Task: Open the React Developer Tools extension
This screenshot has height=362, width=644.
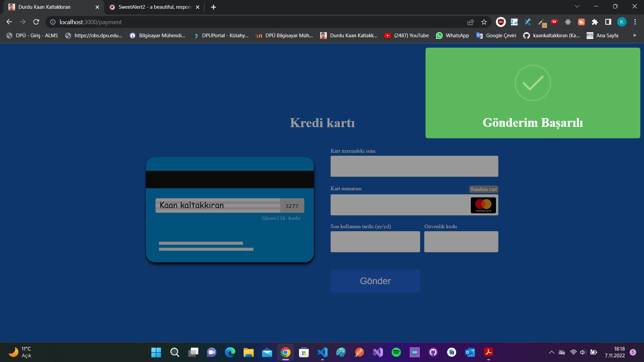Action: point(568,22)
